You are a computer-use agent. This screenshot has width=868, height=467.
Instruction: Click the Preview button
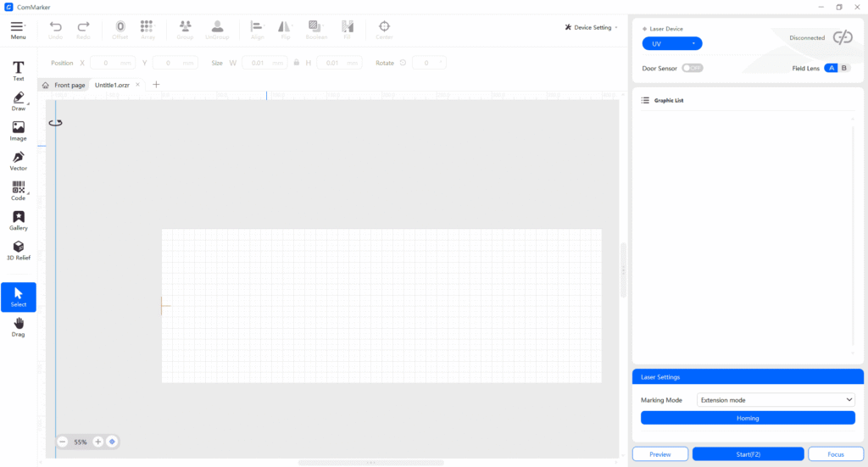click(x=659, y=453)
